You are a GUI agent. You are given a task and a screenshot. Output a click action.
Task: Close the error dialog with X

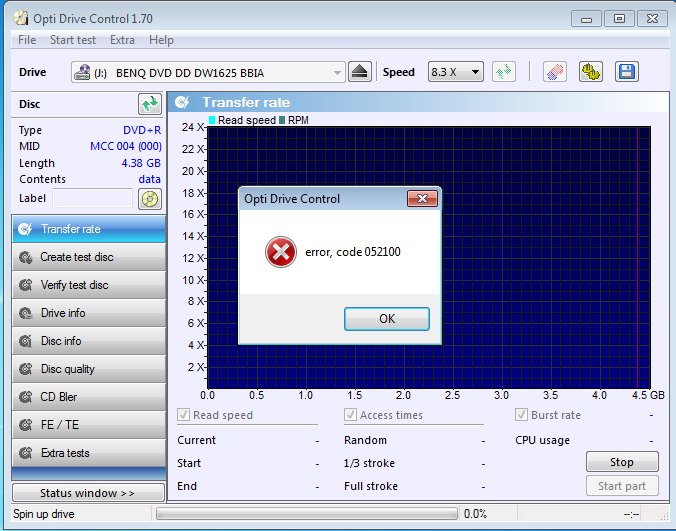pyautogui.click(x=422, y=198)
